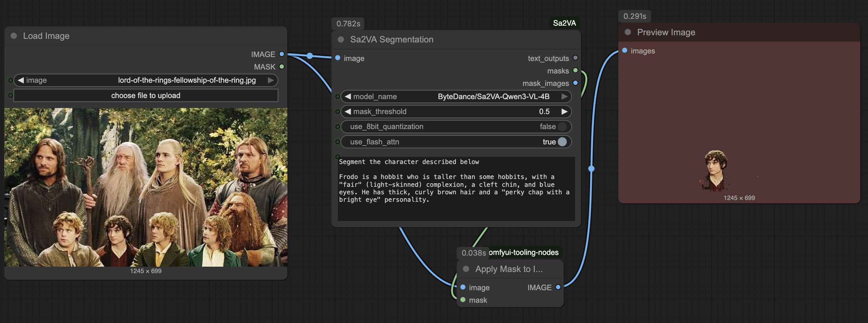Click into the segmentation prompt text box

tap(456, 189)
